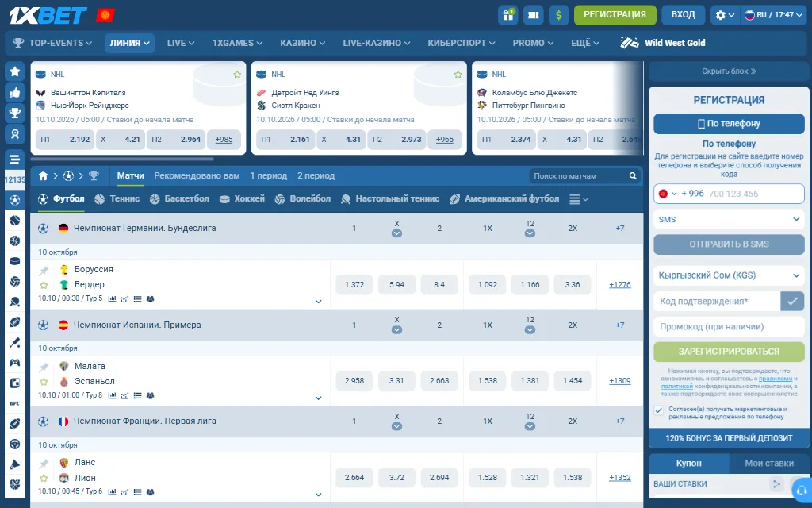Switch to the Мои ставки tab

coord(769,464)
